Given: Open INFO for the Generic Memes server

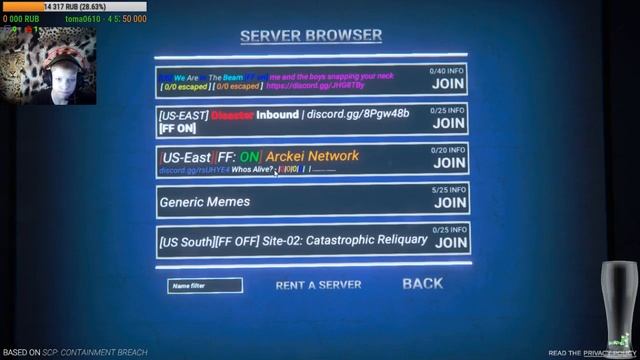Looking at the screenshot, I should (458, 190).
